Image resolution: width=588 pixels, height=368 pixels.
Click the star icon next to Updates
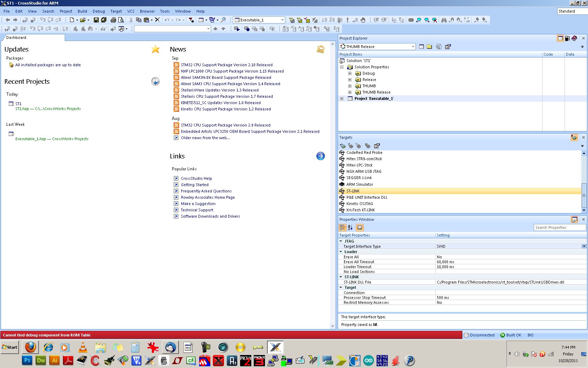(x=155, y=49)
